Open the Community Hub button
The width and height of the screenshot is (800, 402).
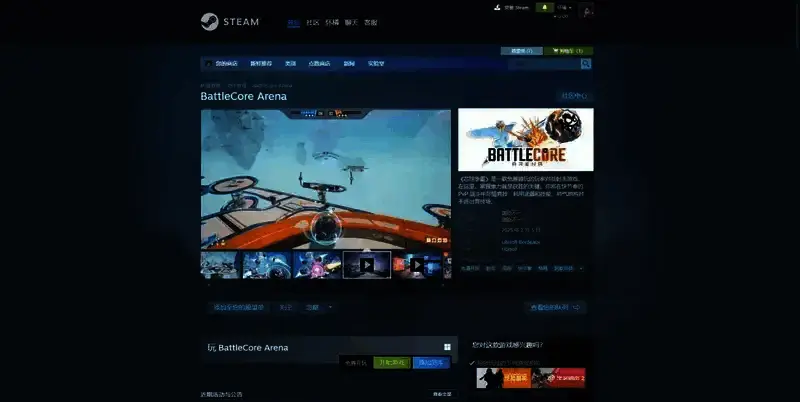[573, 96]
